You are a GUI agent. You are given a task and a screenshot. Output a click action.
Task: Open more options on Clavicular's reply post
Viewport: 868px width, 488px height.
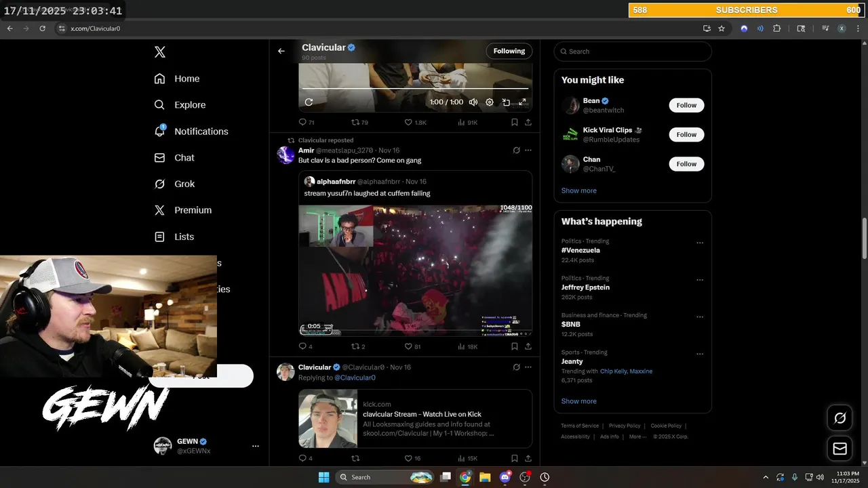528,367
